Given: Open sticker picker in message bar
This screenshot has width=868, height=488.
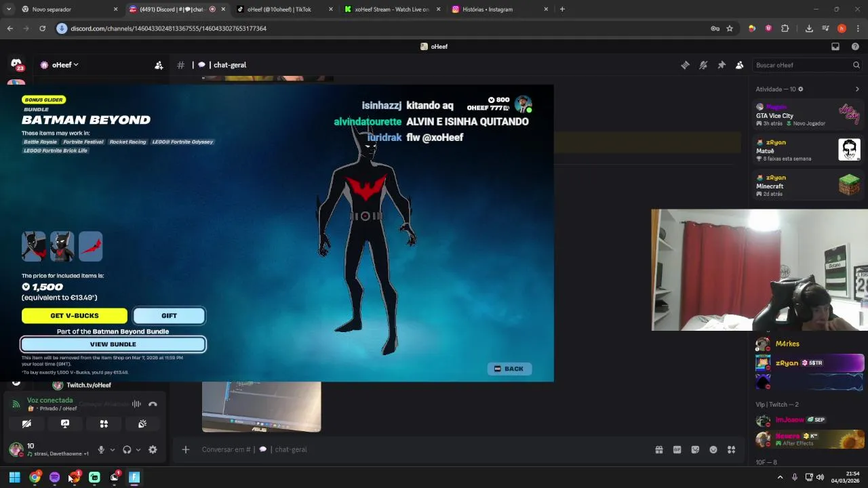Looking at the screenshot, I should click(695, 449).
